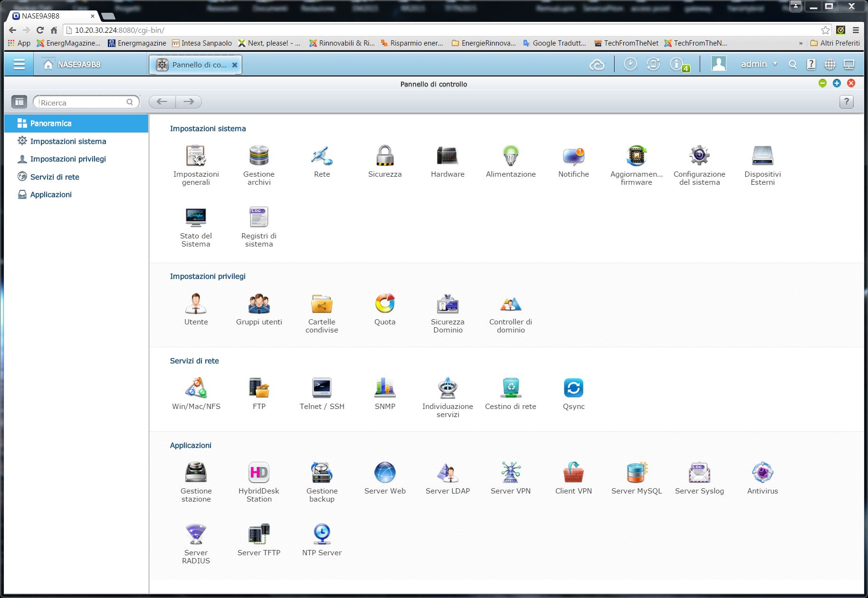Image resolution: width=868 pixels, height=598 pixels.
Task: Switch to Pannello di controllo tab
Action: 196,65
